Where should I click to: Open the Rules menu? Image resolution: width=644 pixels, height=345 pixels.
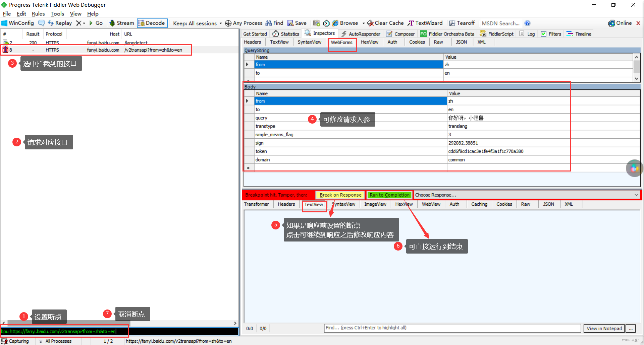point(38,14)
